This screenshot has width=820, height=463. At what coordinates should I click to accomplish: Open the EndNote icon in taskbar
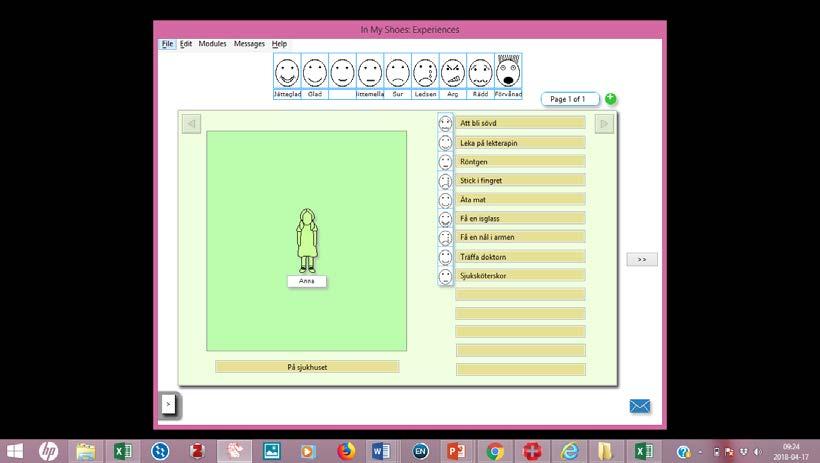(420, 451)
